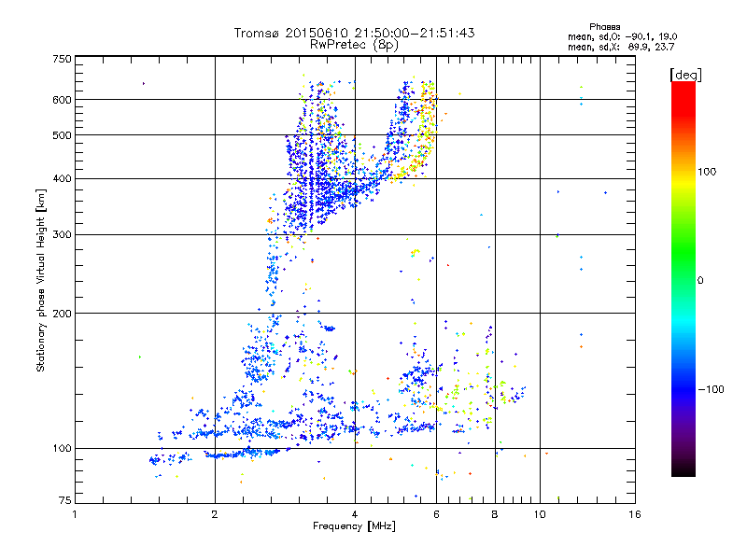This screenshot has height=560, width=747.
Task: Click the '2' x-axis tick label
Action: 215,514
